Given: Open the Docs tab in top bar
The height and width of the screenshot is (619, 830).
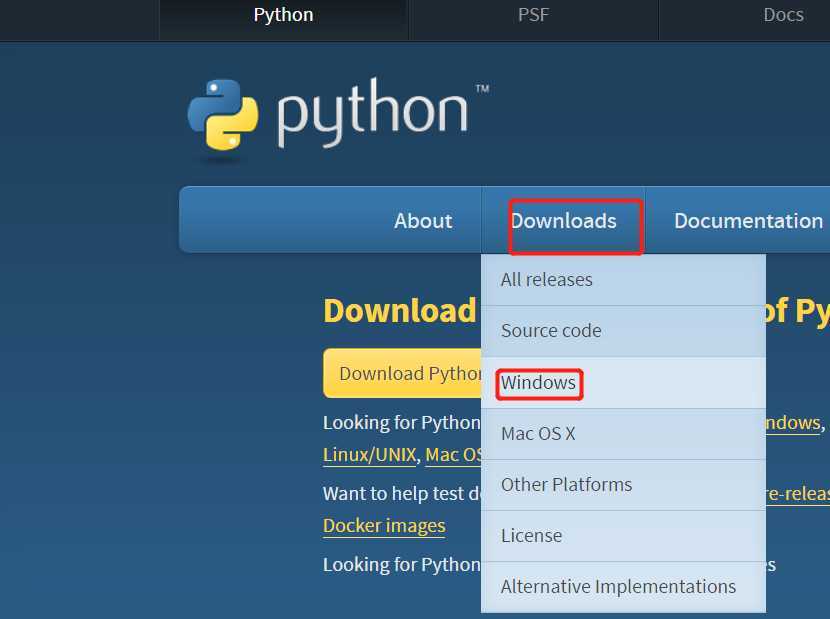Looking at the screenshot, I should tap(783, 16).
